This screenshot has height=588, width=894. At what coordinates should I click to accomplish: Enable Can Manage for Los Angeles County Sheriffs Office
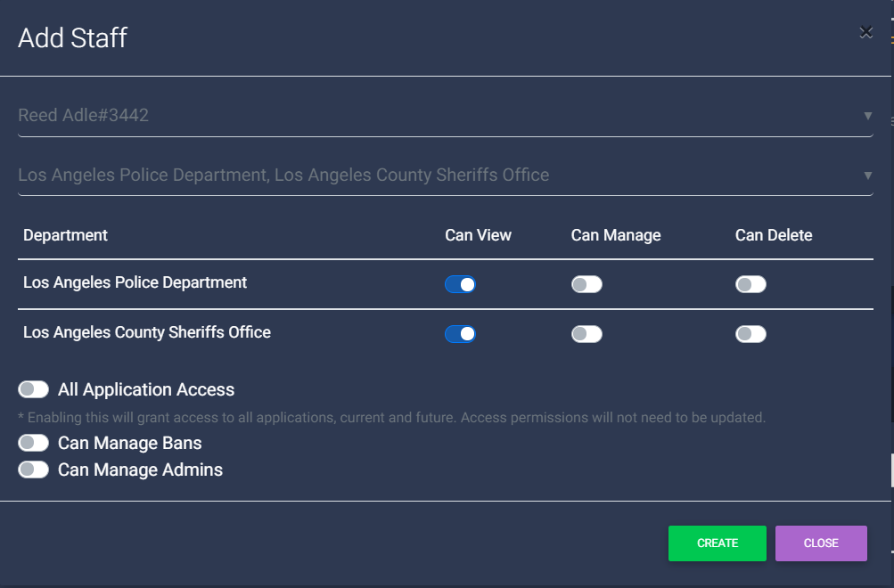pos(586,333)
